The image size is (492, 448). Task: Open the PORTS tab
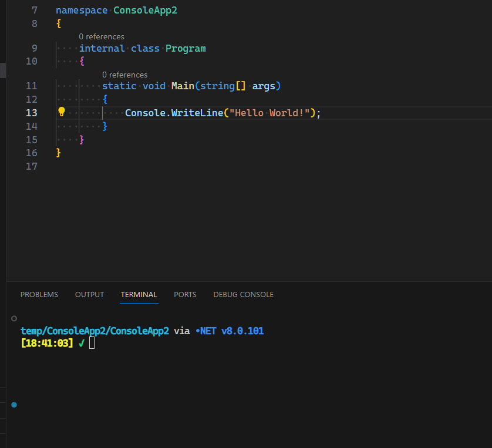coord(185,294)
